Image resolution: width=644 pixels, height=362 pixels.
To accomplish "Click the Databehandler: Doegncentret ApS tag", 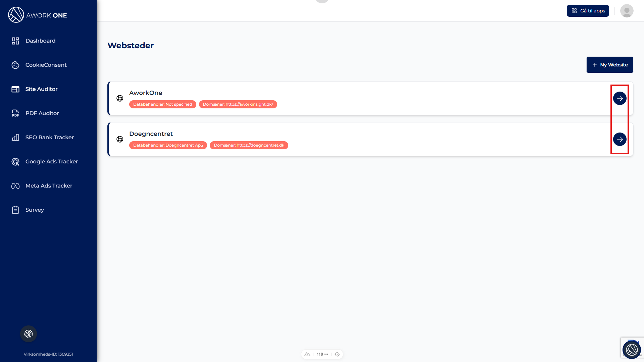I will click(168, 145).
